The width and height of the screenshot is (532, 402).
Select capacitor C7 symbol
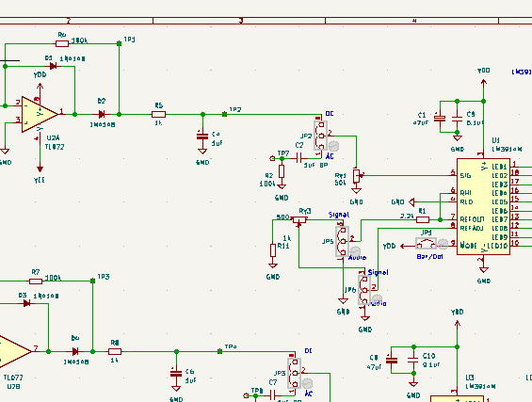(x=273, y=395)
